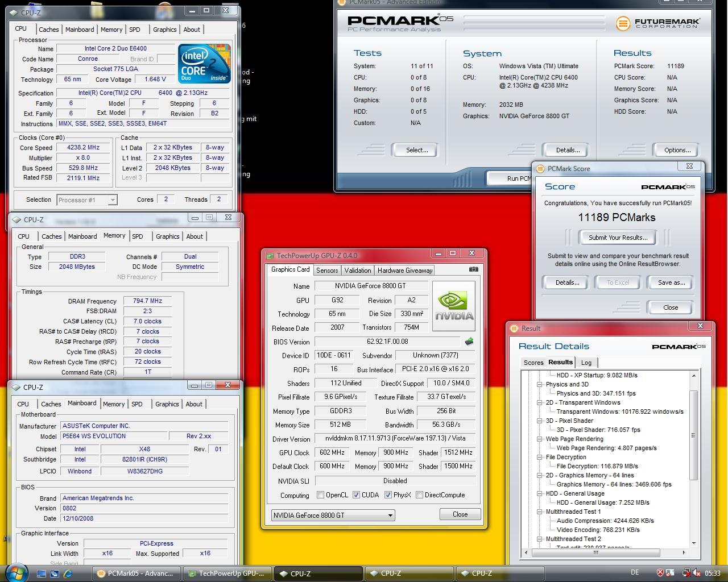Collapse the HDD - General Usage node

pos(539,493)
